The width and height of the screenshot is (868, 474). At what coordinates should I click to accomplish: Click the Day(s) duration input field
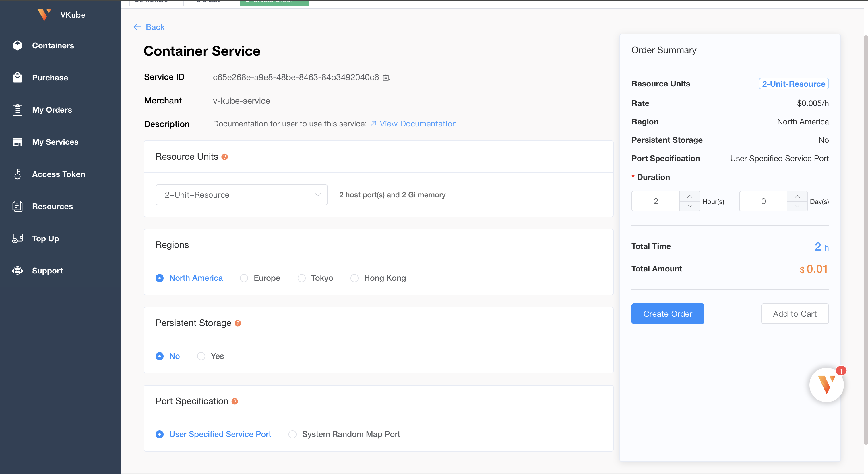click(x=763, y=201)
